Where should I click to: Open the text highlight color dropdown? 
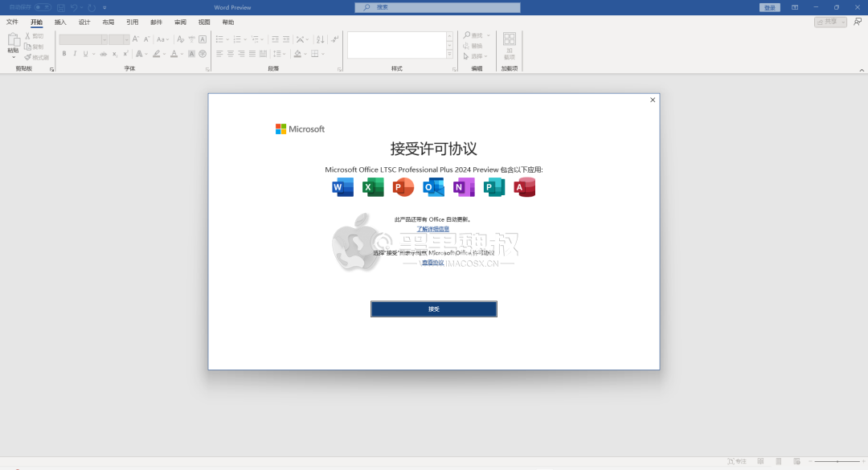165,54
